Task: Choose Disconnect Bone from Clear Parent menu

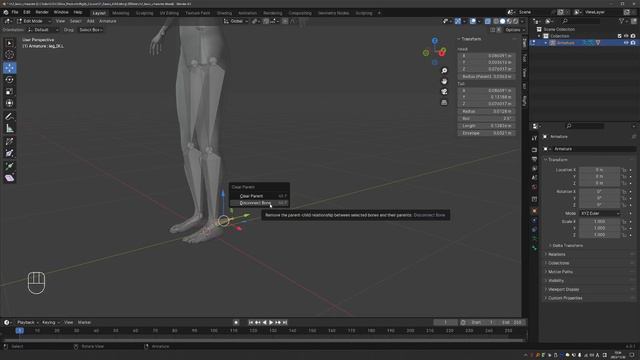Action: (x=260, y=203)
